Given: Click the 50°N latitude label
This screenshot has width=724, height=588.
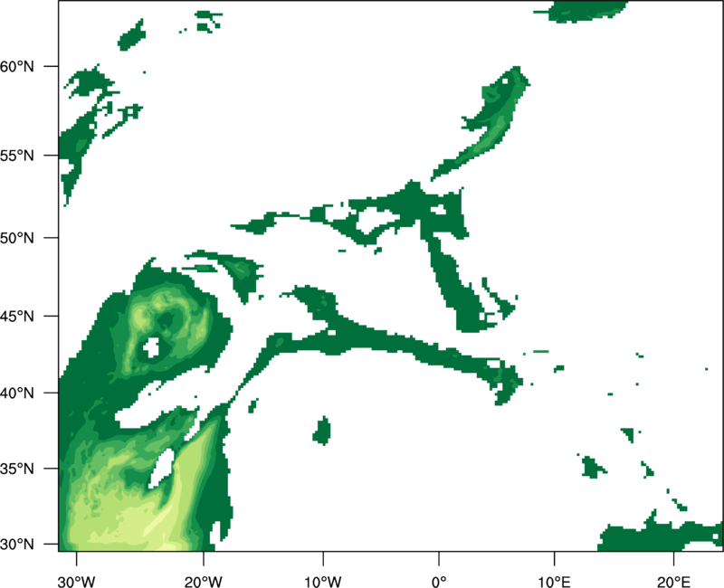Looking at the screenshot, I should 16,238.
